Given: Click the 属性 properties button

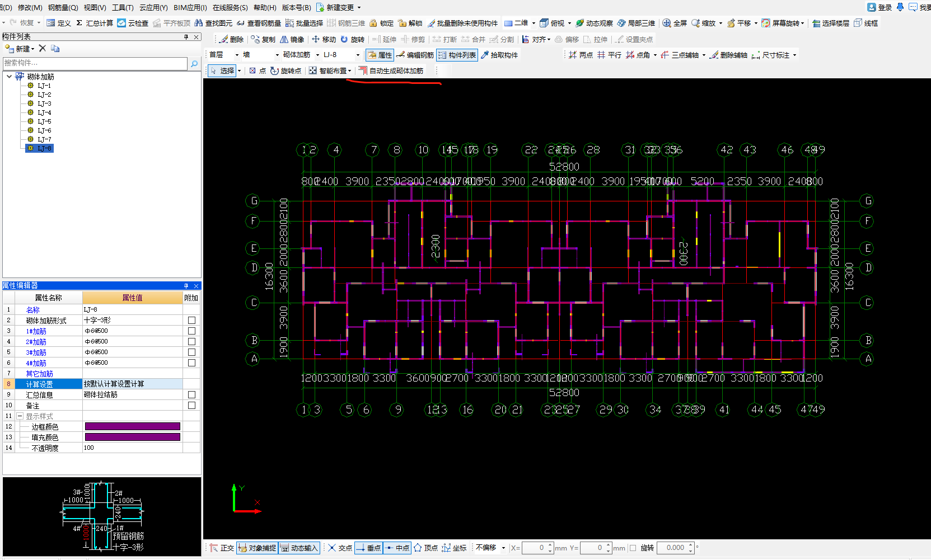Looking at the screenshot, I should tap(380, 55).
